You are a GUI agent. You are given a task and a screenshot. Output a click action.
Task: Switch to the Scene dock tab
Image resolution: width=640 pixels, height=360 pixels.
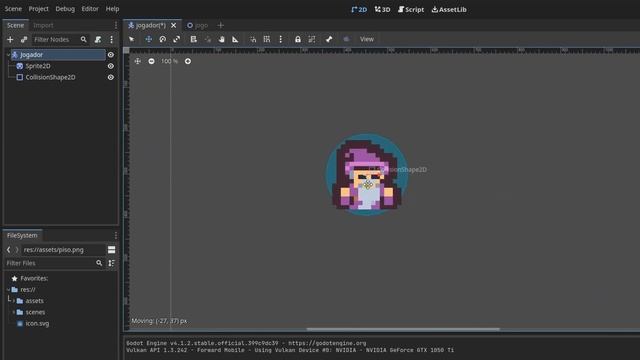[16, 25]
